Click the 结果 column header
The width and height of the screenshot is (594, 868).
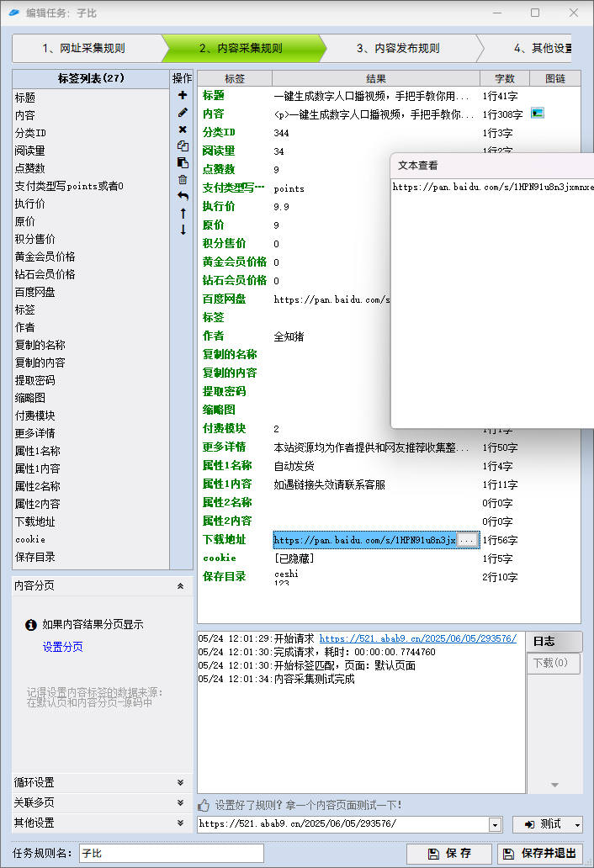tap(376, 78)
